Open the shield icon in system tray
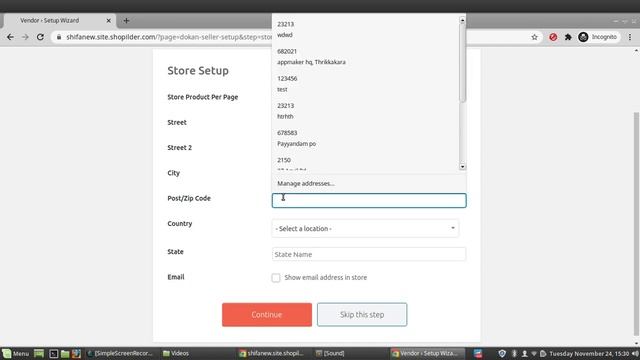This screenshot has height=360, width=640. [502, 353]
